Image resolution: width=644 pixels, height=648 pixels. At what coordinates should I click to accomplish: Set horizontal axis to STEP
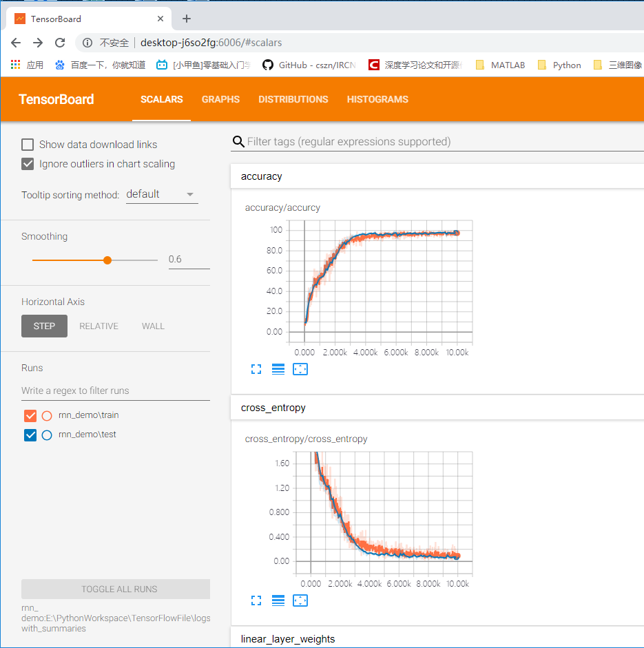[44, 326]
